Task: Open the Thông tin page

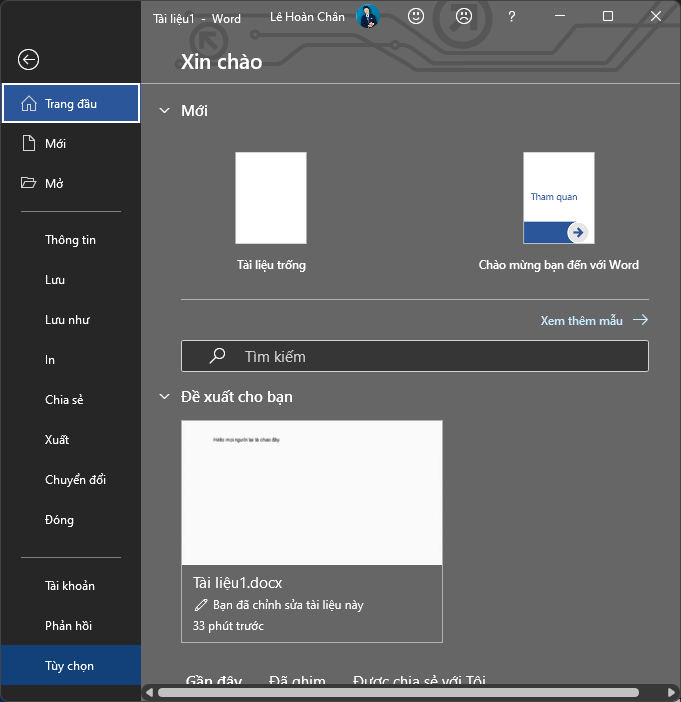Action: [70, 240]
